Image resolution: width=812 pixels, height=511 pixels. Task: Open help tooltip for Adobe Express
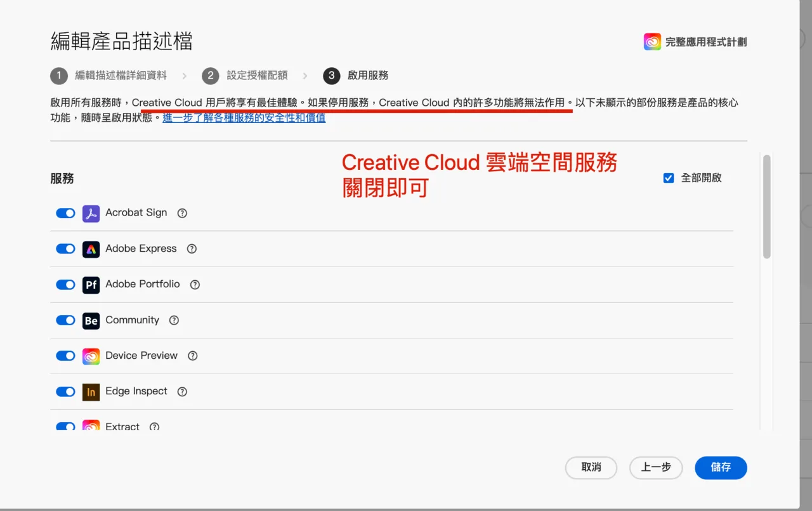point(192,249)
